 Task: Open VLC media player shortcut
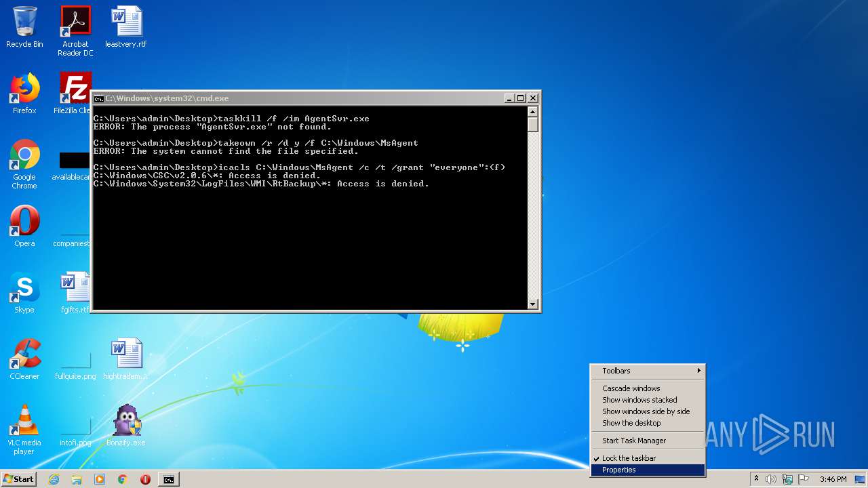24,430
